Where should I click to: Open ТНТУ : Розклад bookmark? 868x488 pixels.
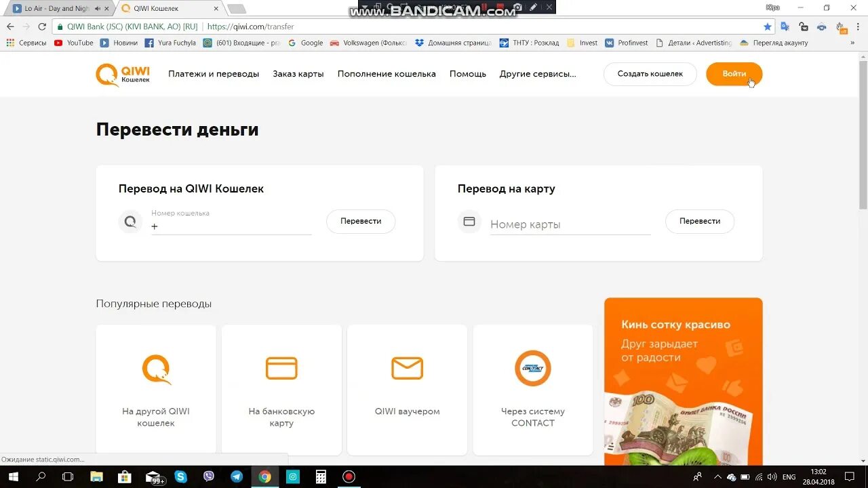(x=530, y=43)
